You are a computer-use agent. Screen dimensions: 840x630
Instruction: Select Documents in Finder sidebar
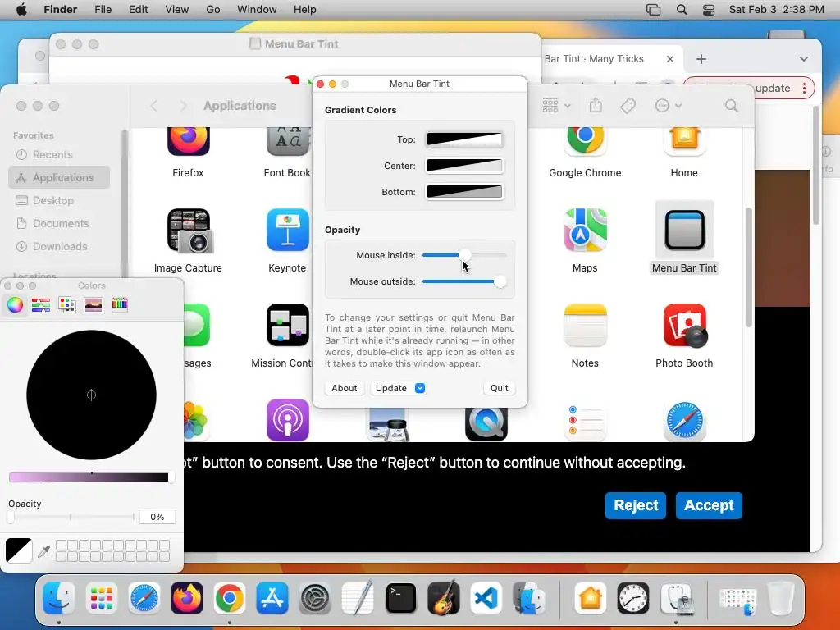pos(59,223)
